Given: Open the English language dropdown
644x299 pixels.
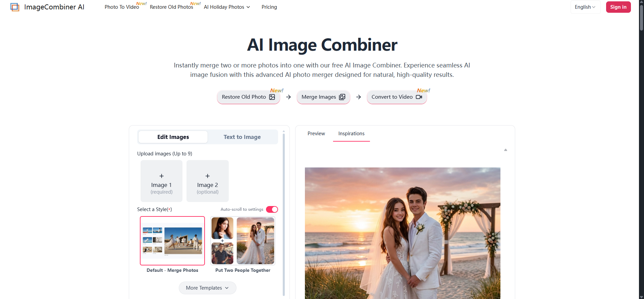Looking at the screenshot, I should click(585, 7).
